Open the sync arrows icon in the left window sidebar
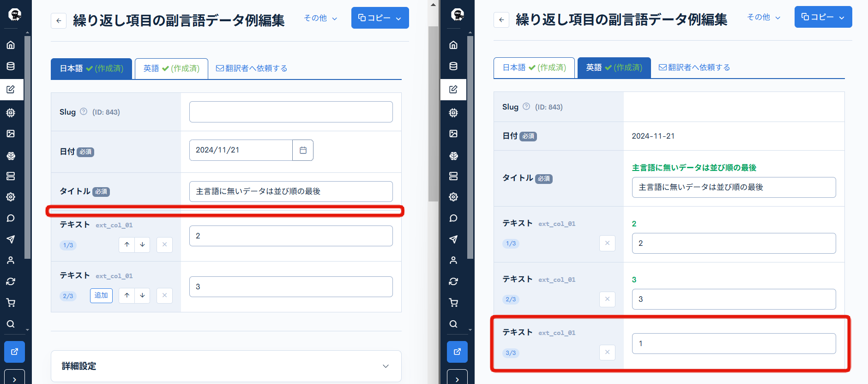Image resolution: width=868 pixels, height=384 pixels. pos(11,281)
